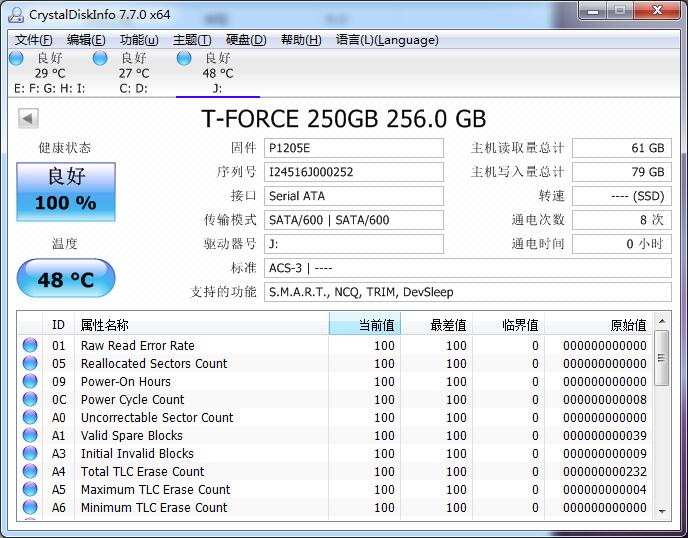Click the power-on hours field 0 小时

[x=622, y=244]
